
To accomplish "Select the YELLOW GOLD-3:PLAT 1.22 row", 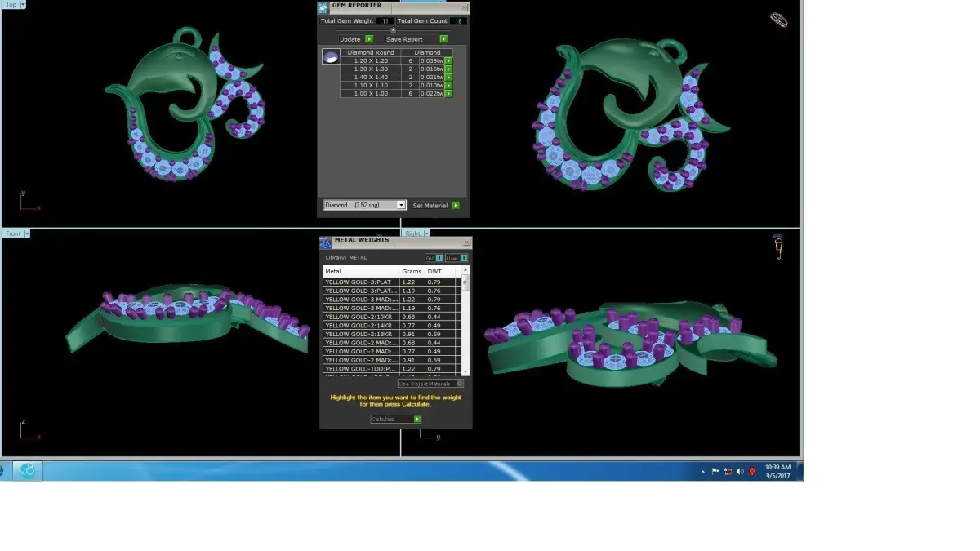I will click(391, 282).
